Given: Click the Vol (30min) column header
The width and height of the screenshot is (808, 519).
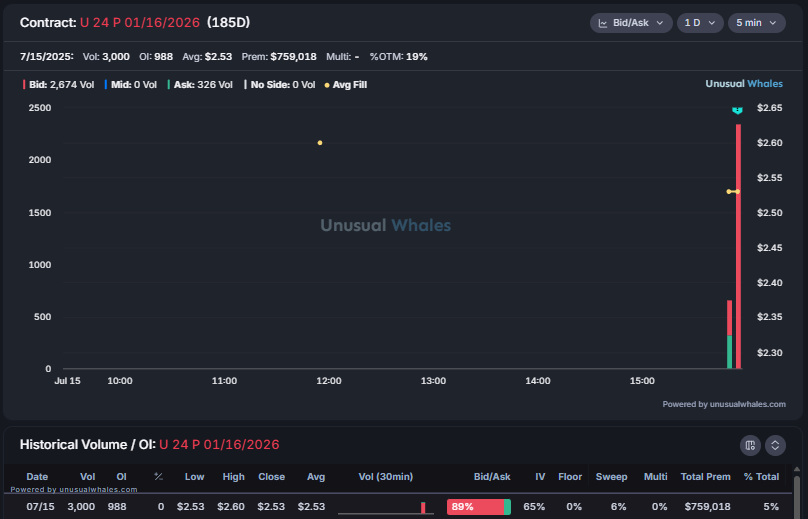Looking at the screenshot, I should 385,477.
